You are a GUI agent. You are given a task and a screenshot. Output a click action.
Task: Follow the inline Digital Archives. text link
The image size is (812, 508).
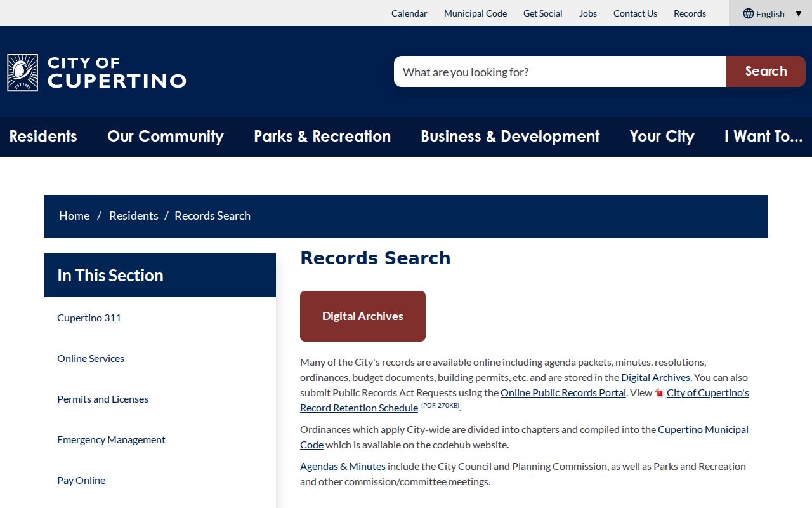(657, 377)
